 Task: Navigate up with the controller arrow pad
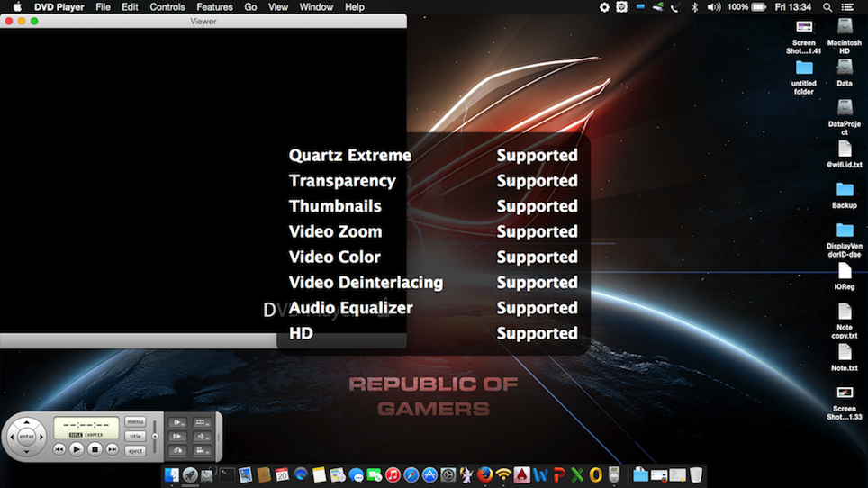pyautogui.click(x=27, y=422)
